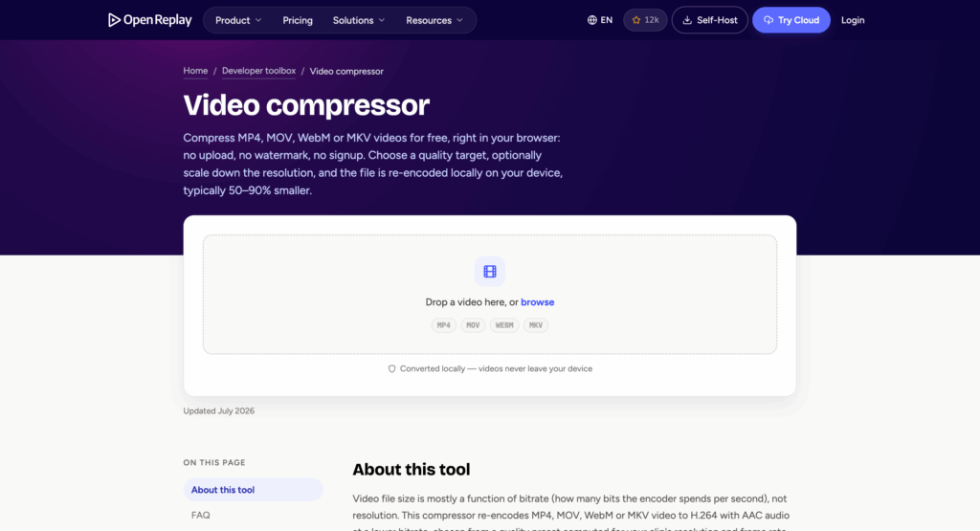This screenshot has height=531, width=980.
Task: Click the Converted locally privacy note text
Action: pyautogui.click(x=497, y=368)
